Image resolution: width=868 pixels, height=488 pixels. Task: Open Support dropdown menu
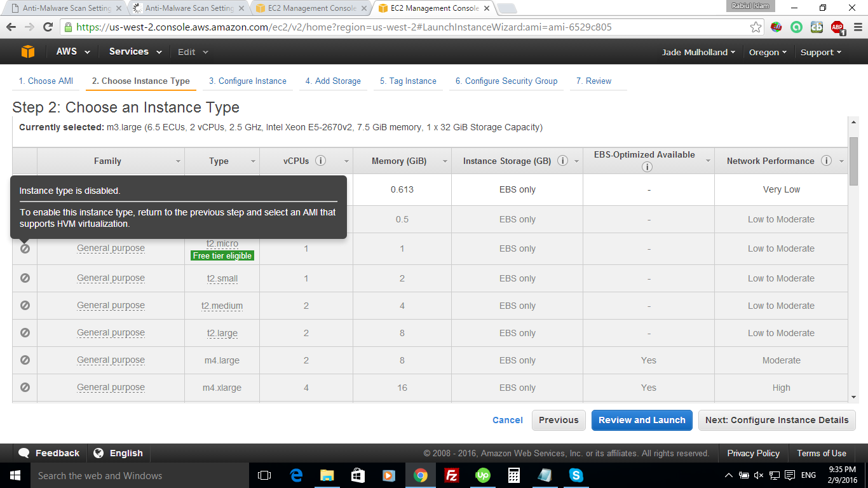click(x=821, y=52)
